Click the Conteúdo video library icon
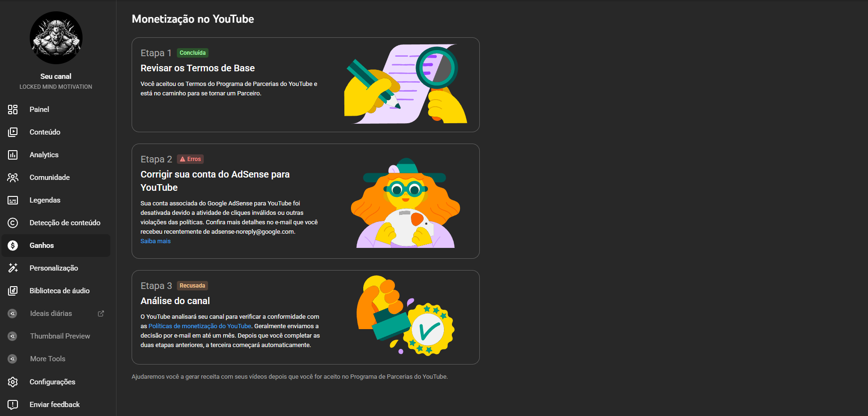 tap(13, 132)
